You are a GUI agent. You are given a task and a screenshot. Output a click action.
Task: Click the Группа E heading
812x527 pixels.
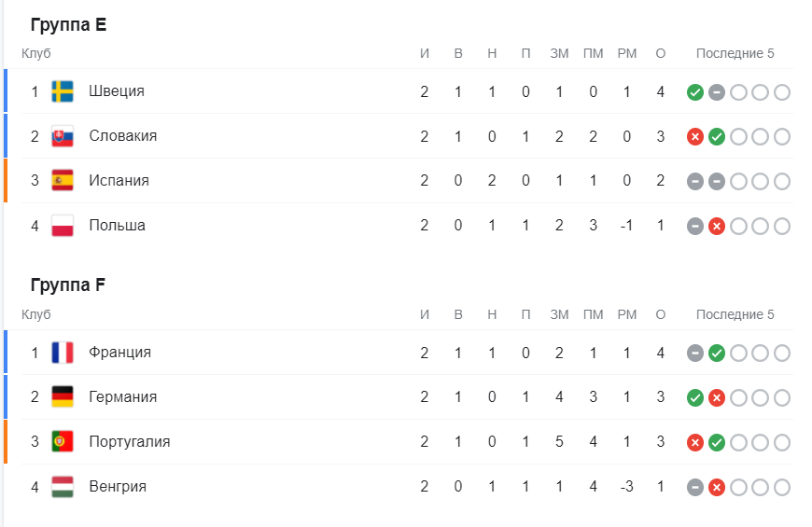click(68, 24)
